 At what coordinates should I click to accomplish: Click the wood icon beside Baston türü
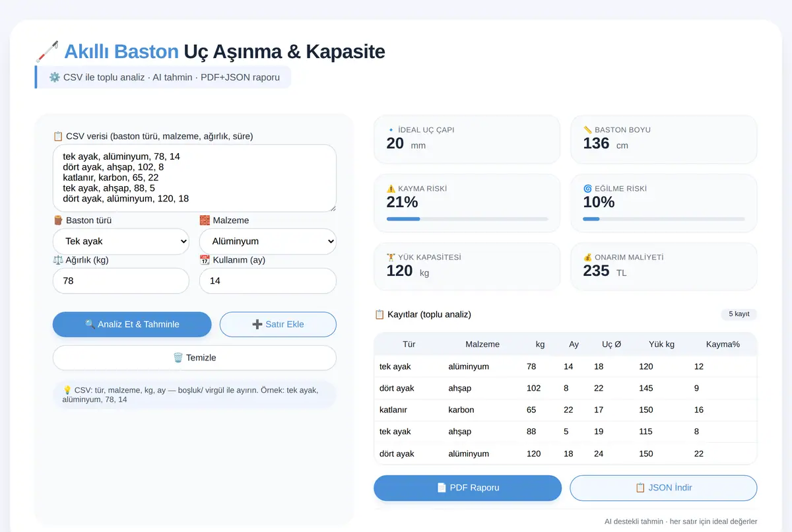click(58, 220)
